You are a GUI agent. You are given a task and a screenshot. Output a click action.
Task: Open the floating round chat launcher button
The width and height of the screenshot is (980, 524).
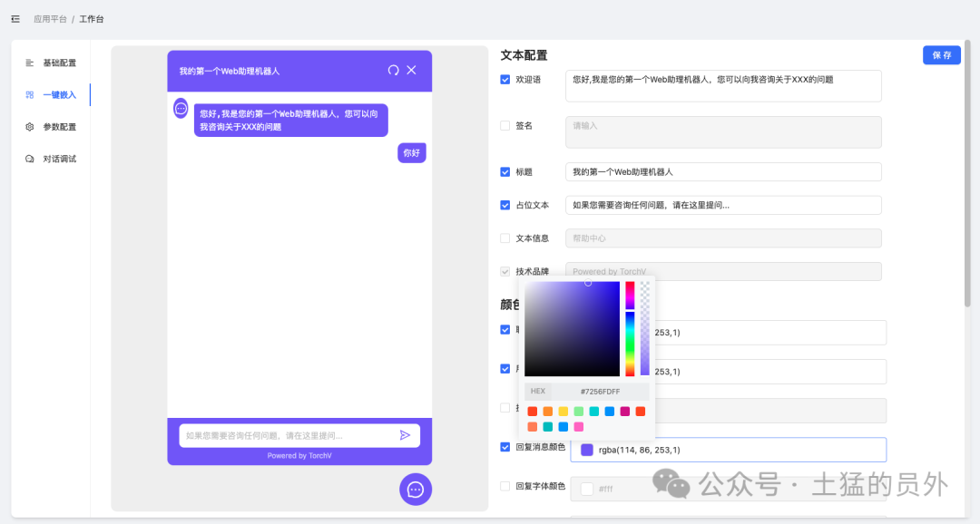point(416,490)
